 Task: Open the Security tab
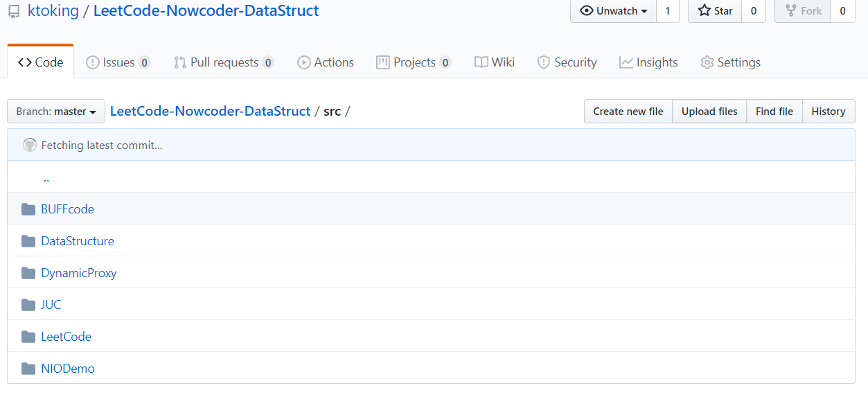click(x=567, y=62)
